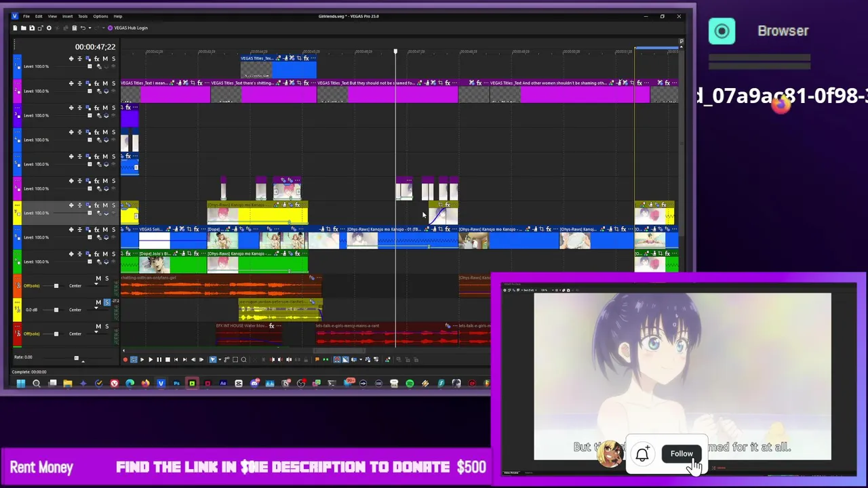Open the Tools menu
The image size is (868, 488).
83,16
